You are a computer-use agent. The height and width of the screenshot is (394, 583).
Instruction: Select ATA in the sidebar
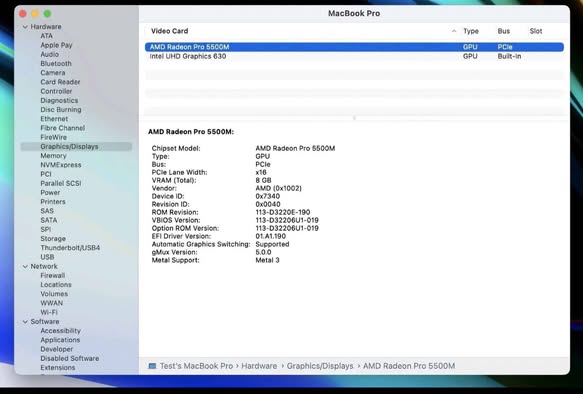pos(46,36)
